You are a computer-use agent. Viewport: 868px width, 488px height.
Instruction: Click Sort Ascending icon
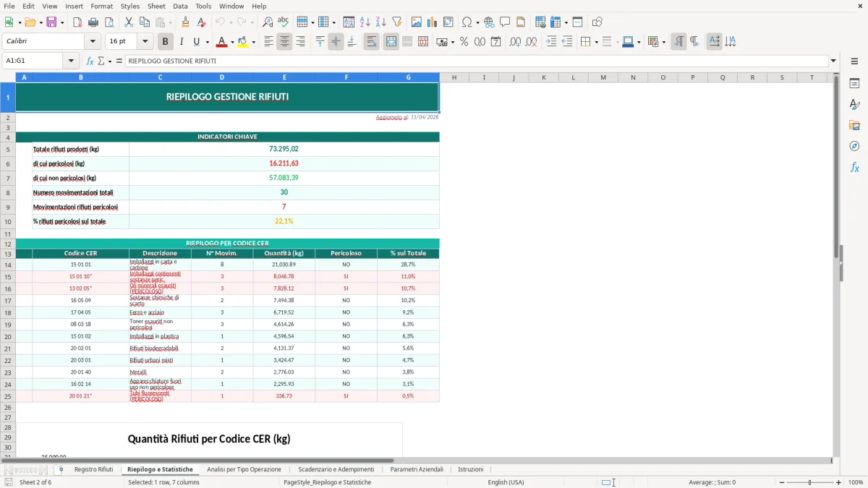click(365, 22)
